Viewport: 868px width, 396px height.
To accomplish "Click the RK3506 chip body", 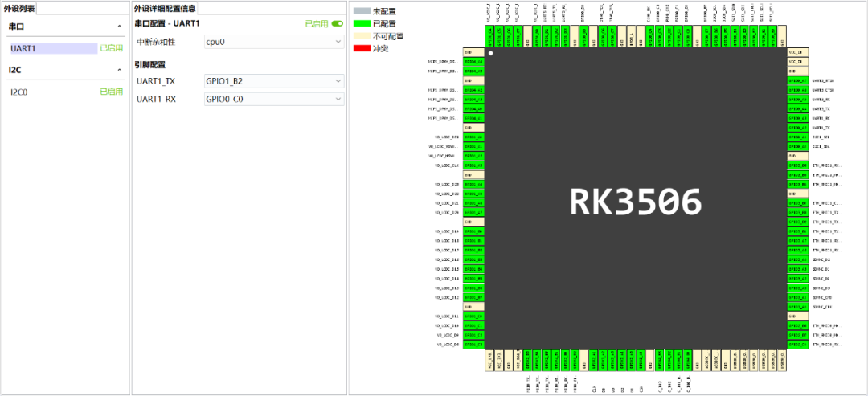I will [x=636, y=199].
